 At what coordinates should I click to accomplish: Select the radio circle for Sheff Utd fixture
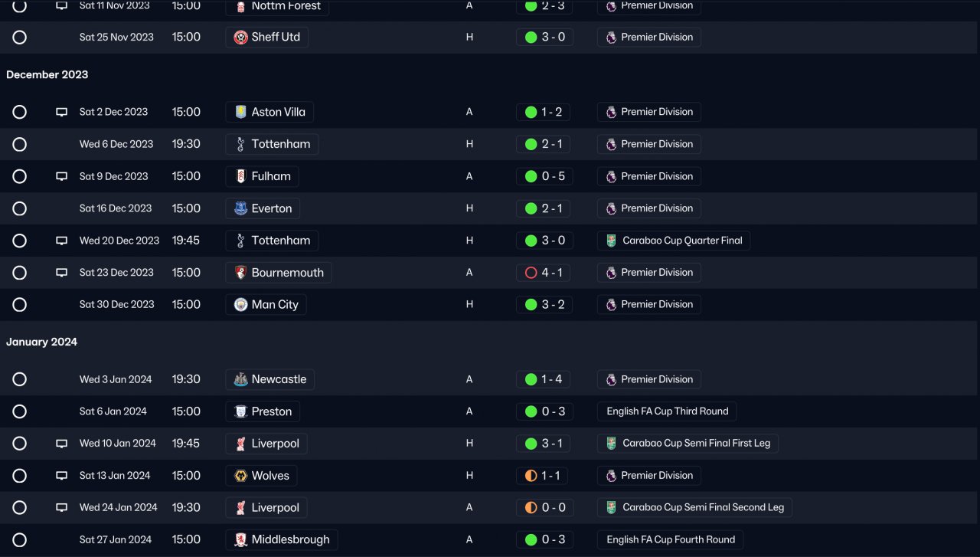[x=20, y=37]
